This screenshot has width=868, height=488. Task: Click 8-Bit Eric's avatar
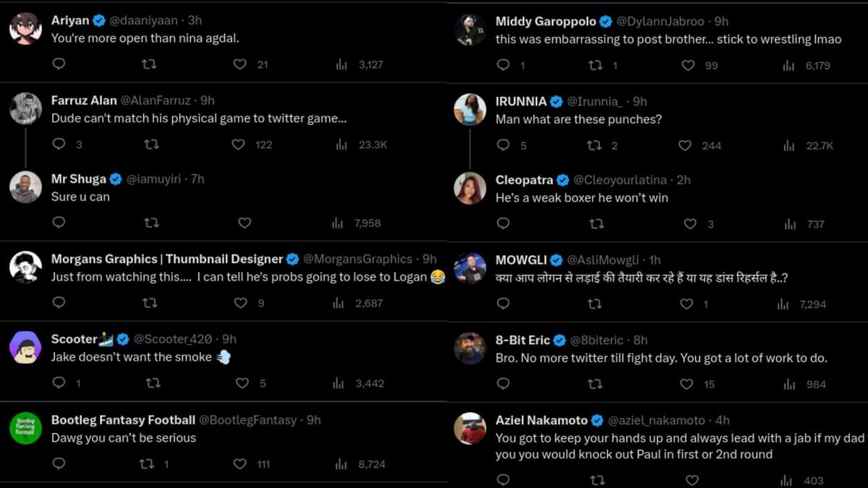pos(470,349)
